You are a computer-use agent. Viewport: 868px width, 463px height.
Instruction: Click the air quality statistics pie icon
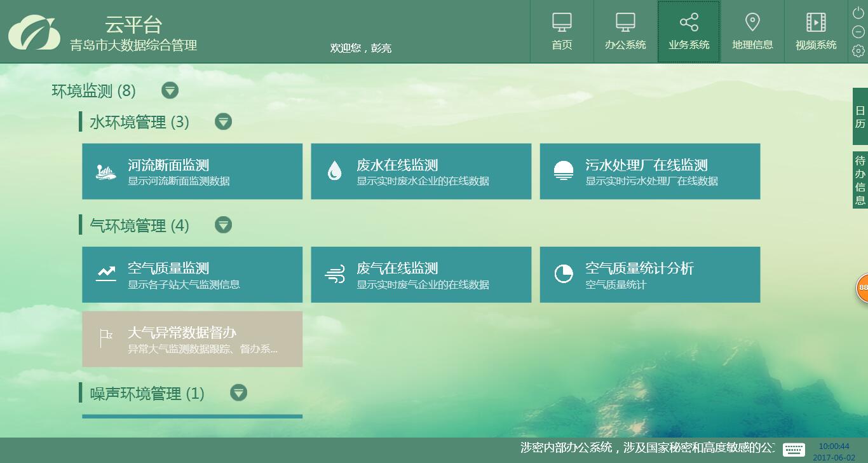pos(563,274)
